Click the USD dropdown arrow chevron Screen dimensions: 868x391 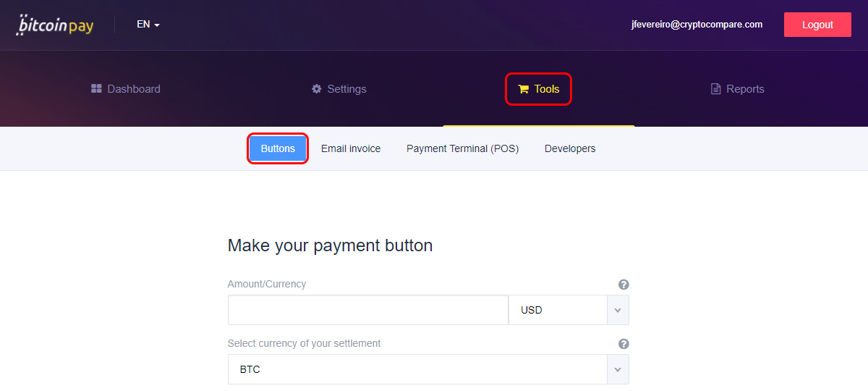click(617, 310)
